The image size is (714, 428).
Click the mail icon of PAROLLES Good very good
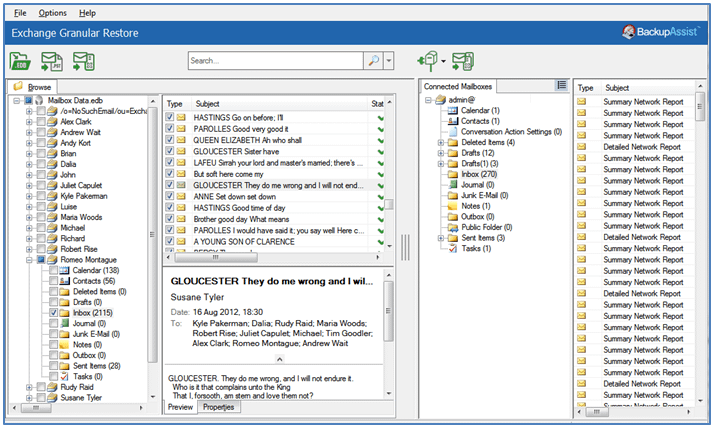click(181, 128)
